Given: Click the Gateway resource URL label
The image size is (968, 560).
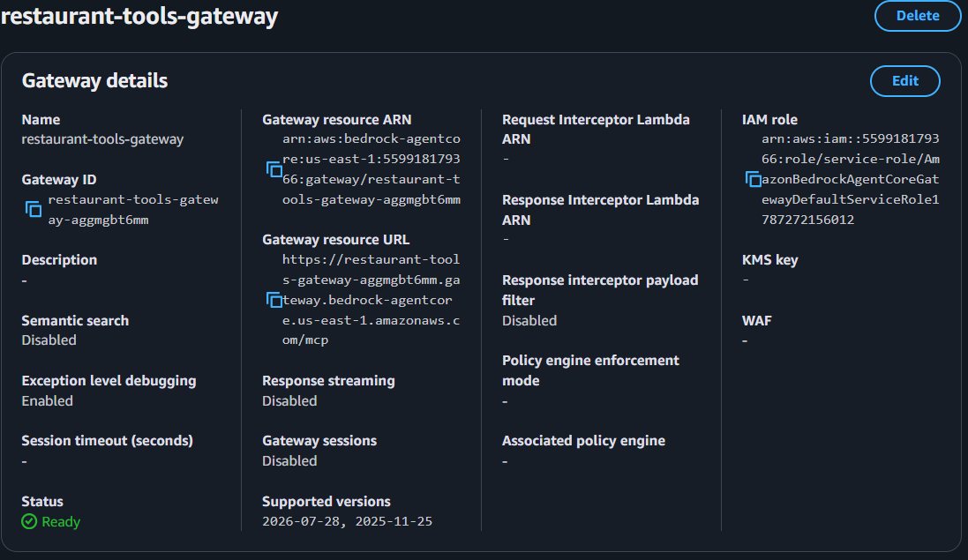Looking at the screenshot, I should click(336, 239).
